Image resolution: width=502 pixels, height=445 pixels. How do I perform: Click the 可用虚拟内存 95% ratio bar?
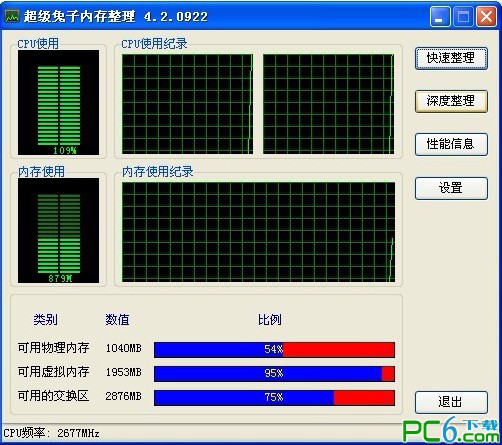274,374
